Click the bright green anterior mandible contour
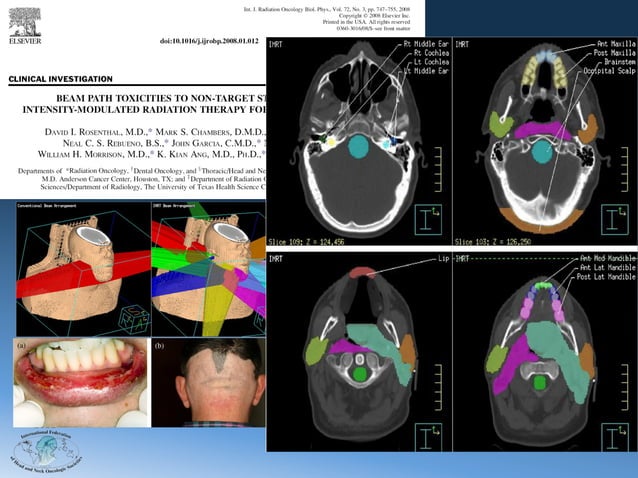Viewport: 638px width, 478px height. (542, 285)
